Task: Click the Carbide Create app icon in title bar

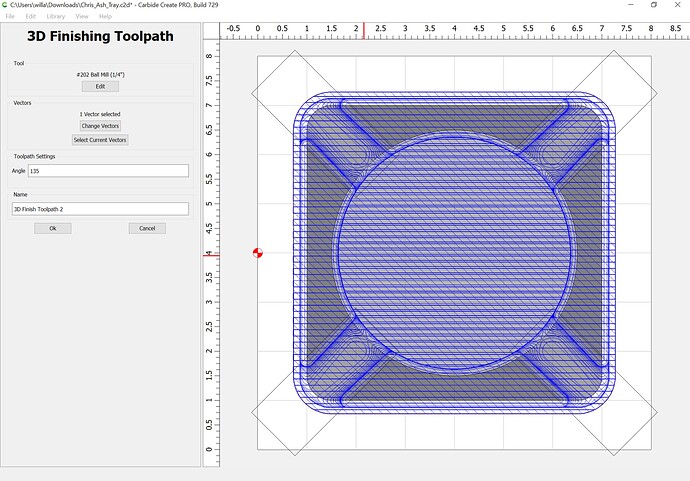Action: pos(6,6)
